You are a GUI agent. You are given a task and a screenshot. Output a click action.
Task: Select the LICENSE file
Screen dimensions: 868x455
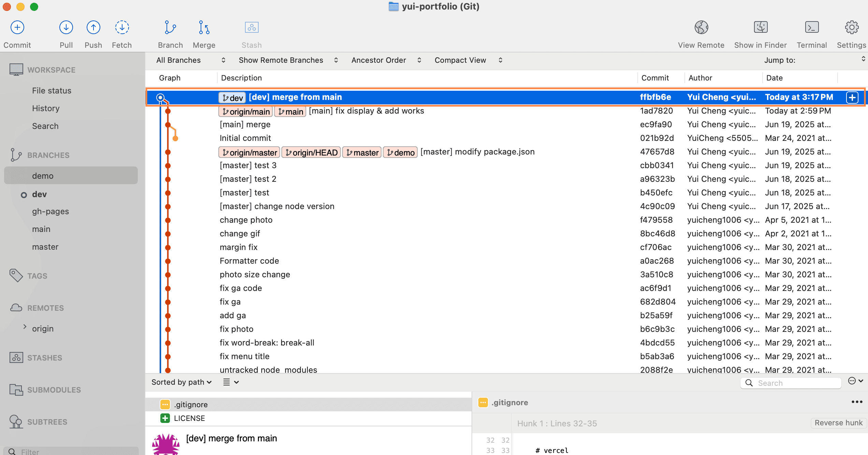pyautogui.click(x=189, y=419)
